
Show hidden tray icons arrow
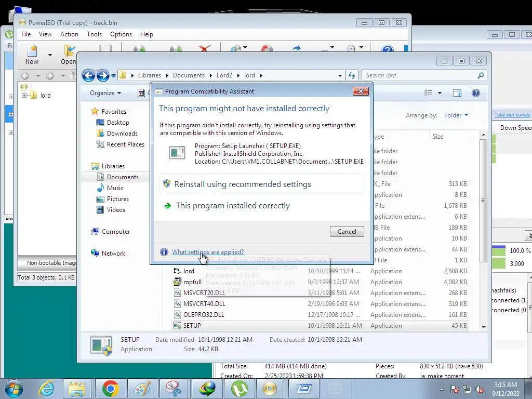(442, 389)
